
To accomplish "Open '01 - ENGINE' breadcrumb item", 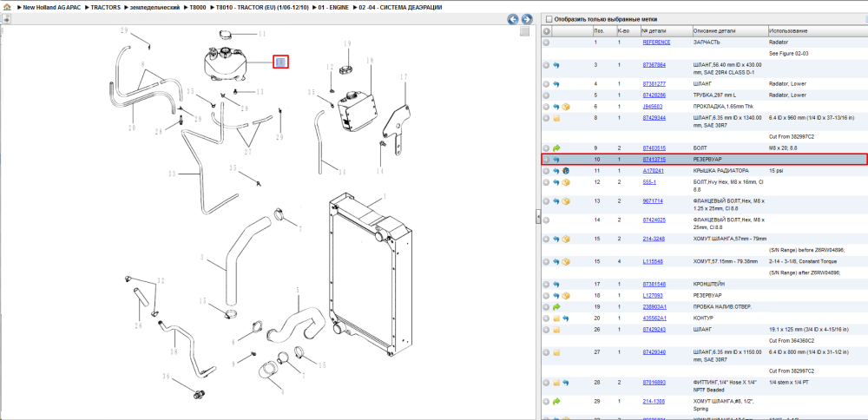I will tap(333, 8).
